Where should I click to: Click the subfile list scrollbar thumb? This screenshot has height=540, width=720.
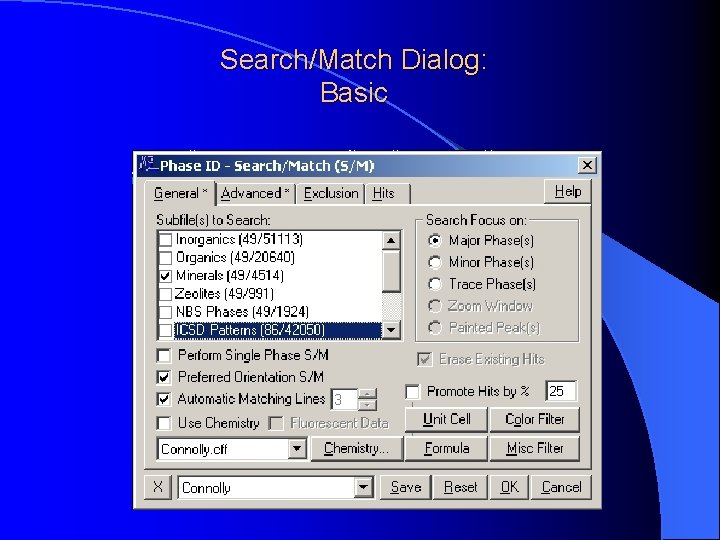coord(391,271)
